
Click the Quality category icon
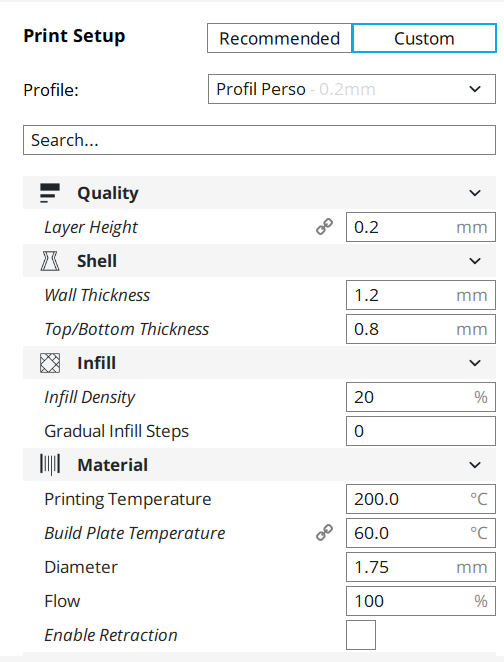point(50,193)
